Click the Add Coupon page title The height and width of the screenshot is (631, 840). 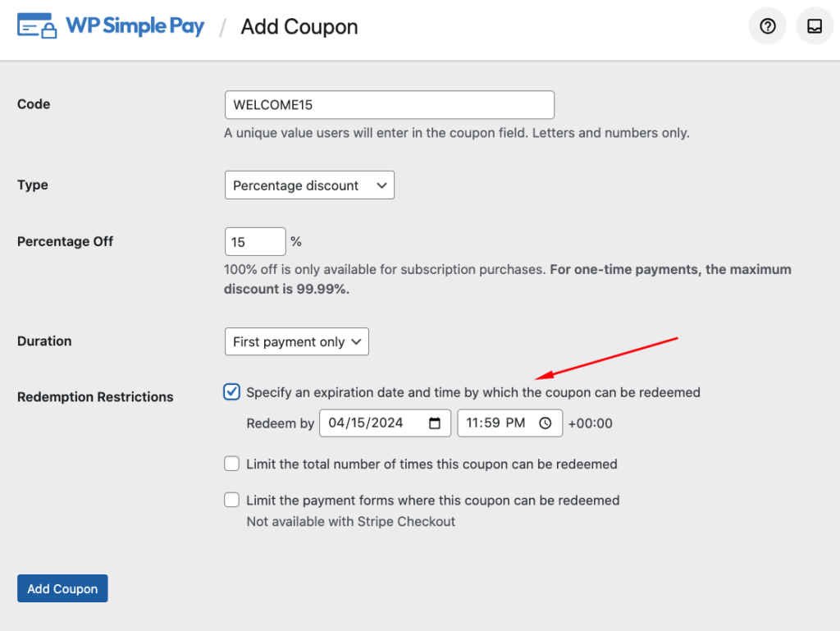pyautogui.click(x=299, y=27)
